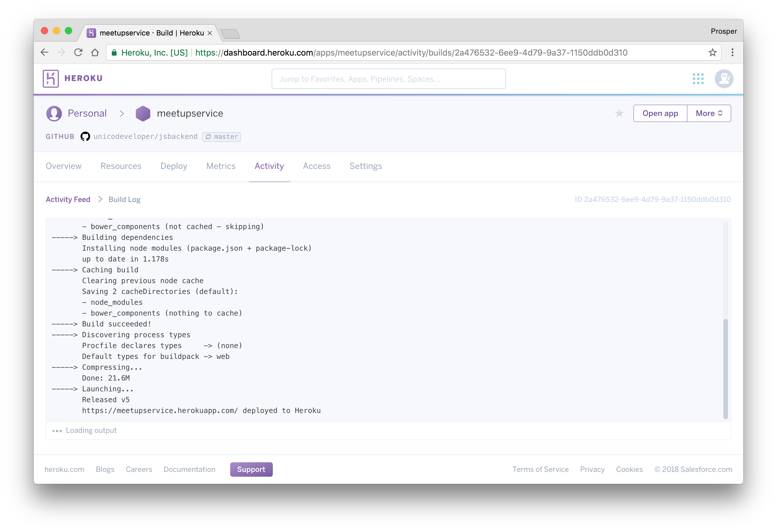This screenshot has width=777, height=532.
Task: Click the Open app button
Action: (660, 114)
